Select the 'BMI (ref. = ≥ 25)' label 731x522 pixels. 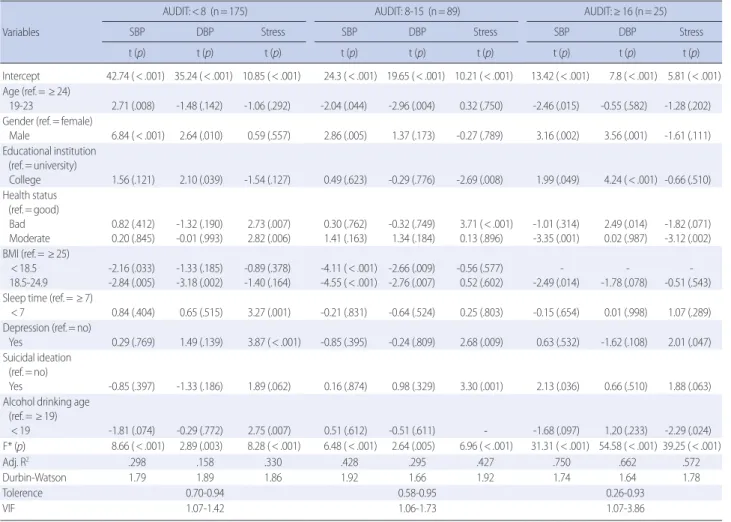coord(36,254)
